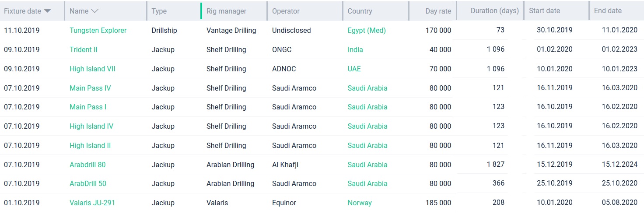Screen dimensions: 644x214
Task: Sort by the Type column header
Action: 159,11
